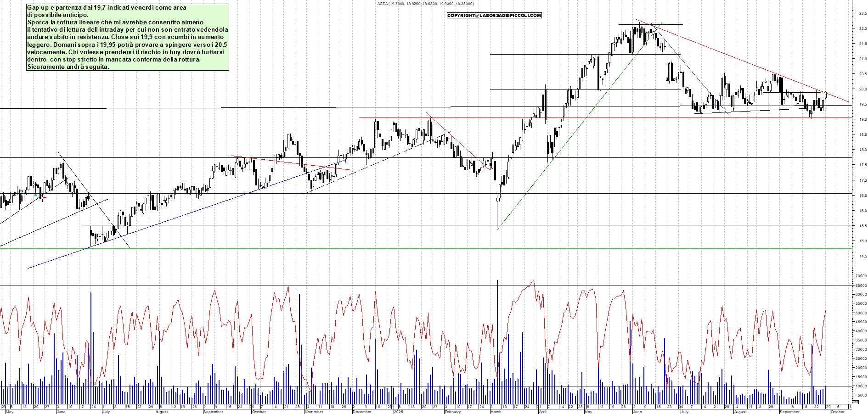Click the October label at far right

pyautogui.click(x=838, y=412)
